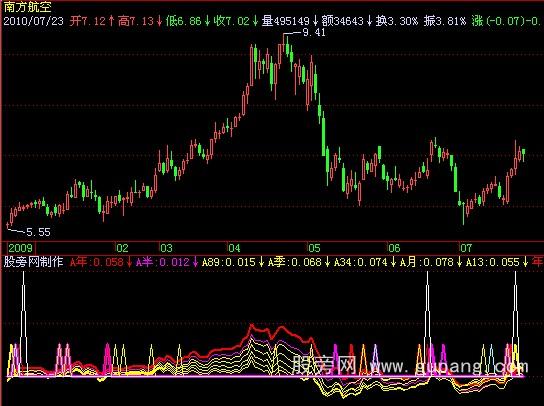
Task: Click the turnover amount 额34643
Action: coord(342,21)
